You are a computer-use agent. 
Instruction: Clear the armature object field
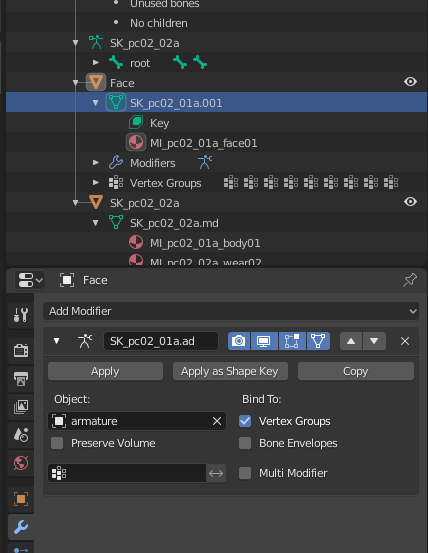(x=217, y=421)
